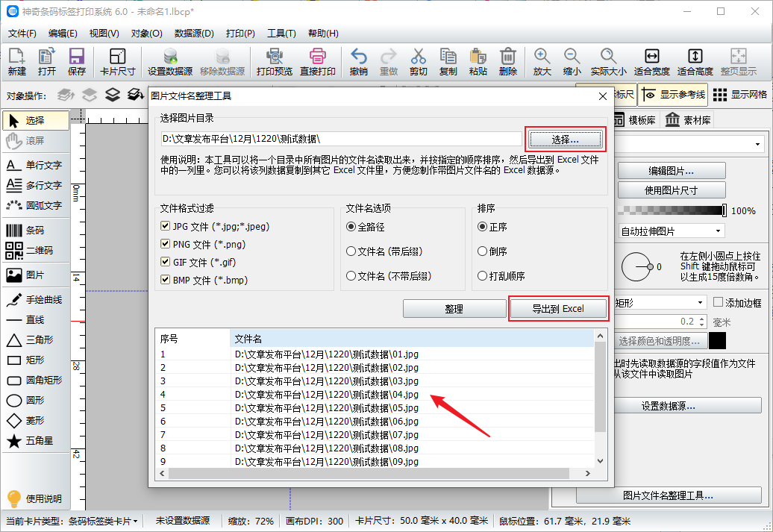Click the 保存 (Save) toolbar icon
This screenshot has width=773, height=532.
(x=76, y=62)
